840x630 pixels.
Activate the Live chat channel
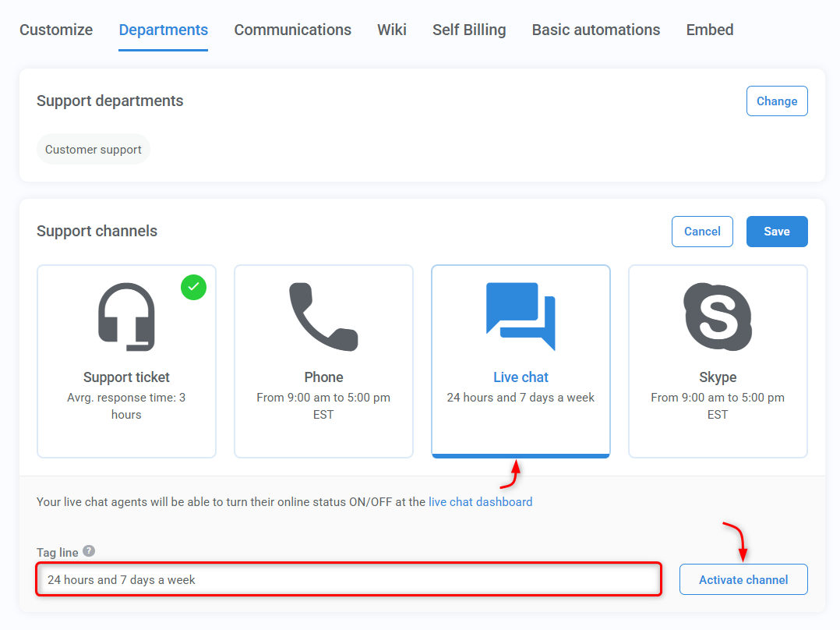tap(743, 579)
